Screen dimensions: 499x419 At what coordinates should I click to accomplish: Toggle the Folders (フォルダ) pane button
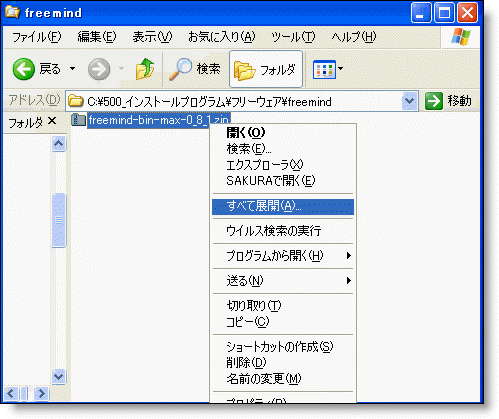(x=266, y=69)
